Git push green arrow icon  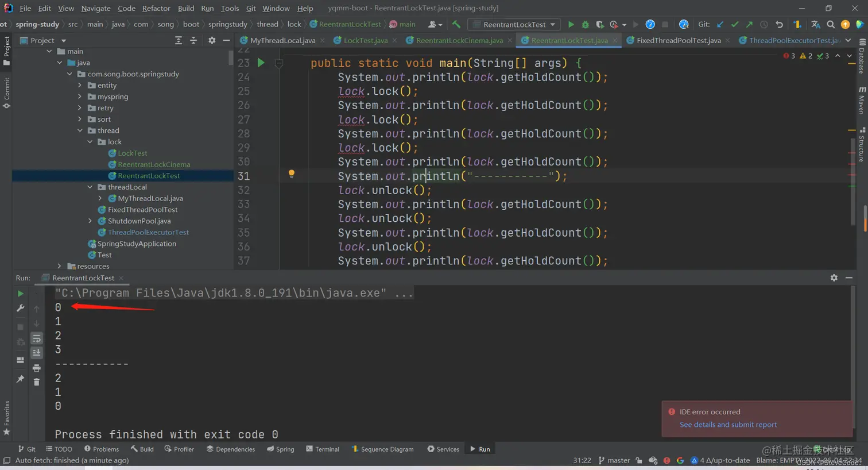point(749,25)
